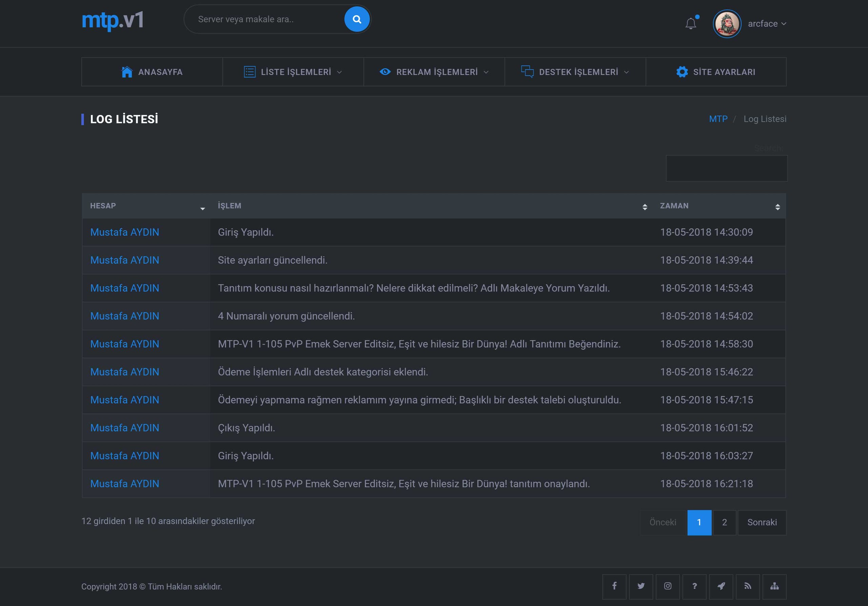The width and height of the screenshot is (868, 606).
Task: Click the list icon in LİSTE İŞLEMLERİ
Action: 250,72
